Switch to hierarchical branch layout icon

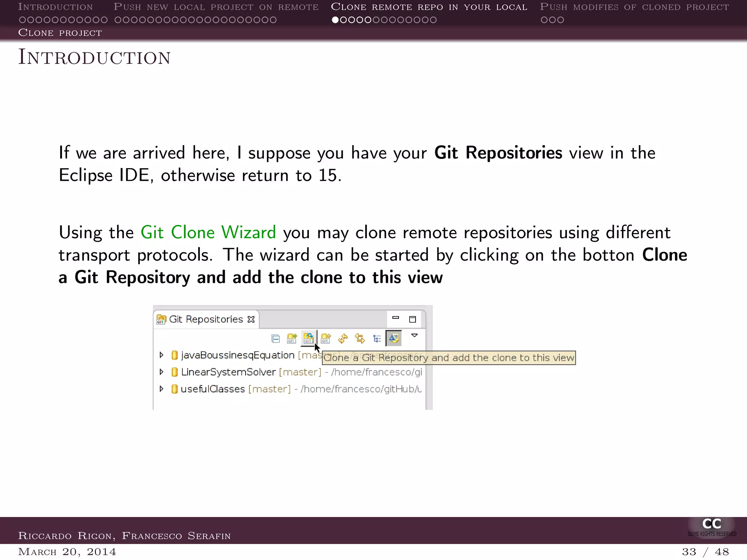pos(377,339)
